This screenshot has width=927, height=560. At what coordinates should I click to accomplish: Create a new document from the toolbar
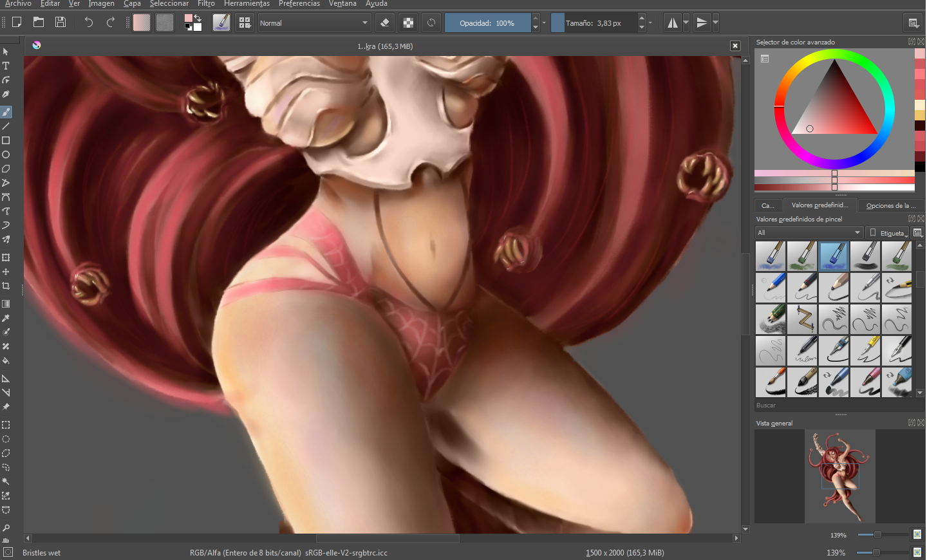click(x=17, y=23)
